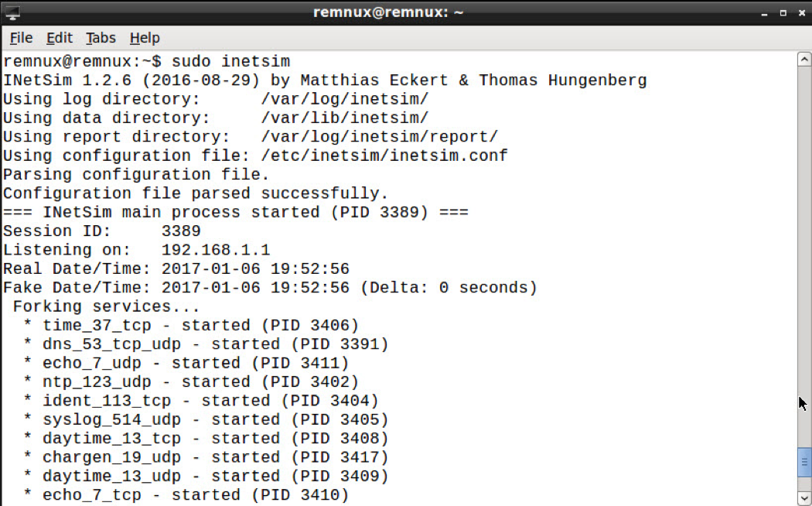Close the remnux terminal window
812x506 pixels.
tap(801, 13)
